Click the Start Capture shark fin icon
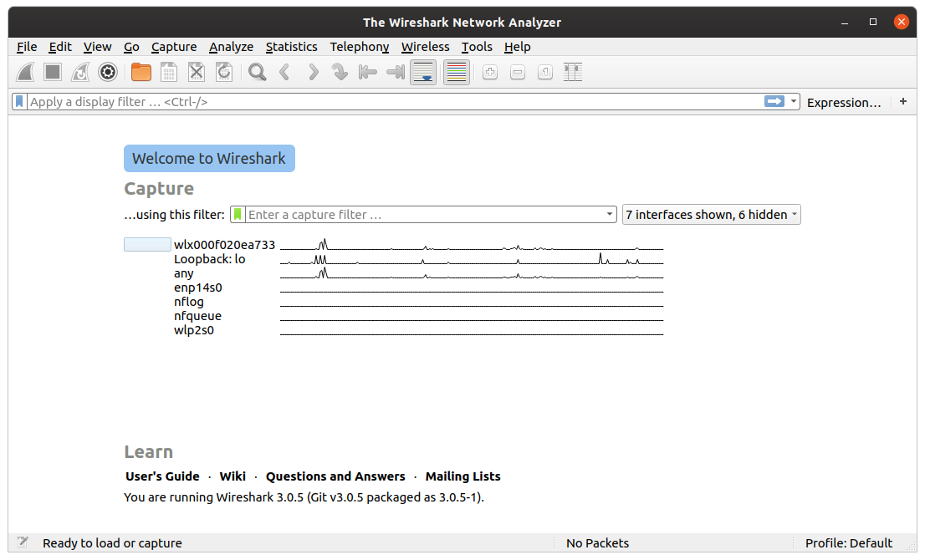The width and height of the screenshot is (925, 560). (x=25, y=72)
